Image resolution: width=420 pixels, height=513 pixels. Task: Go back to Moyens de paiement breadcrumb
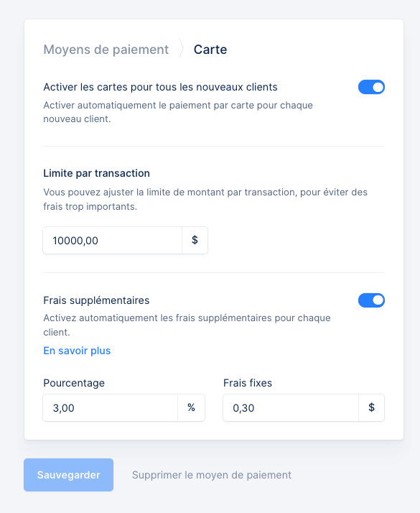(x=106, y=50)
